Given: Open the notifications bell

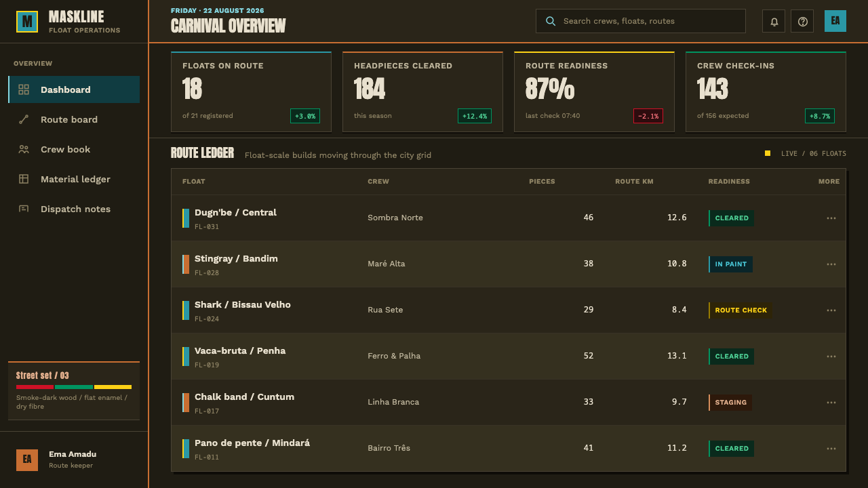Looking at the screenshot, I should point(774,21).
